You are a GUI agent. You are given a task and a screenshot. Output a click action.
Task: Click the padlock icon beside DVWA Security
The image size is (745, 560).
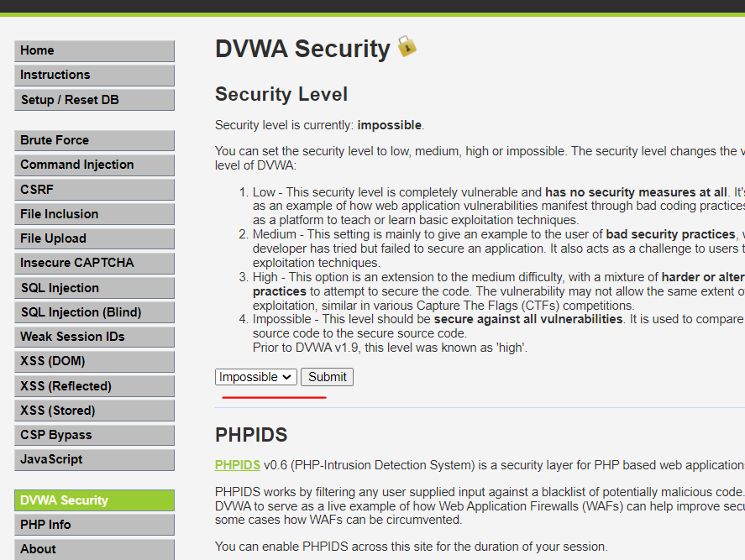pos(407,46)
